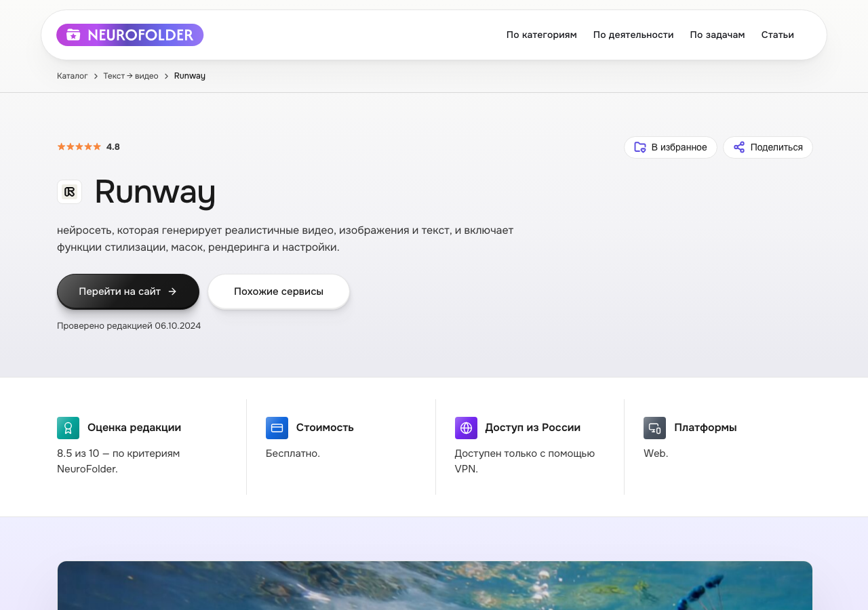Image resolution: width=868 pixels, height=610 pixels.
Task: Click the arrow in Перейти на сайт
Action: [x=172, y=291]
